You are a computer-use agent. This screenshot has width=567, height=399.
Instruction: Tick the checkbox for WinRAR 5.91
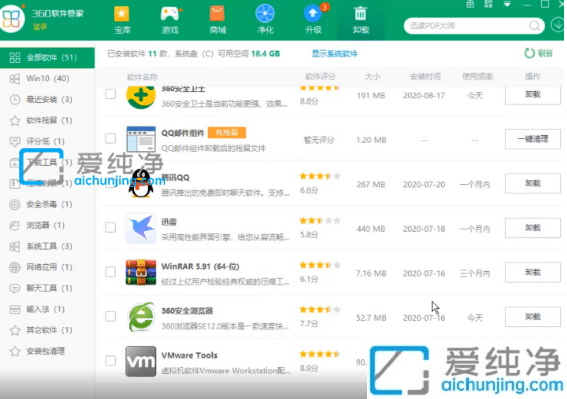point(111,272)
